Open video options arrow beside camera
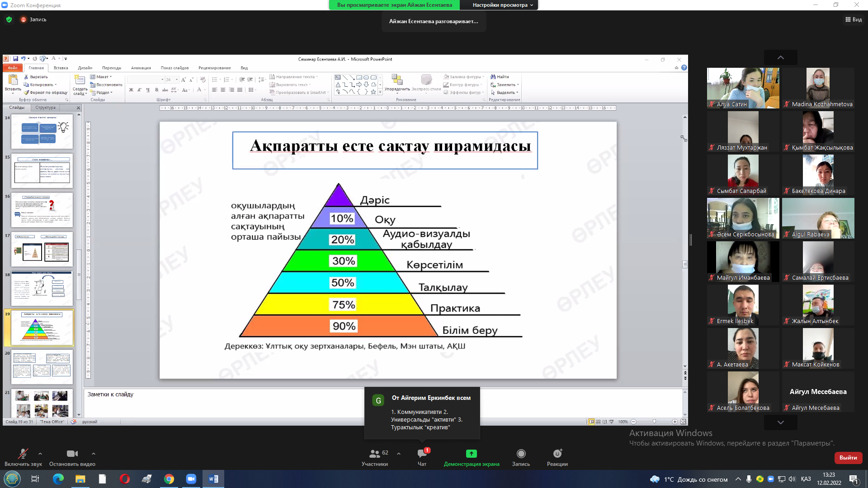 [94, 453]
